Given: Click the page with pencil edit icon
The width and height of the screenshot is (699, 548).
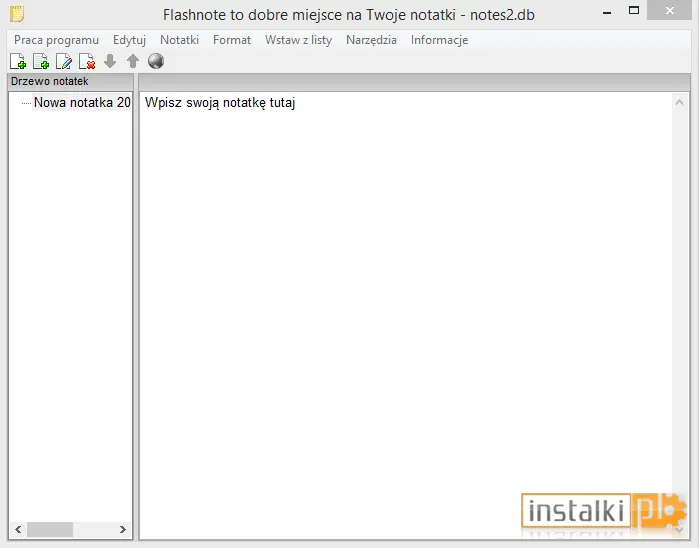Looking at the screenshot, I should click(x=64, y=61).
